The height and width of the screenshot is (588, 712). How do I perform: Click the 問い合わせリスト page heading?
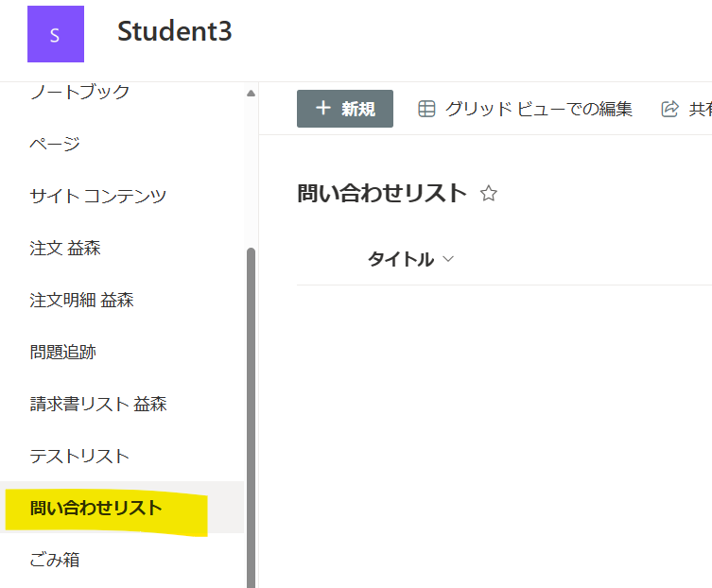[x=382, y=194]
